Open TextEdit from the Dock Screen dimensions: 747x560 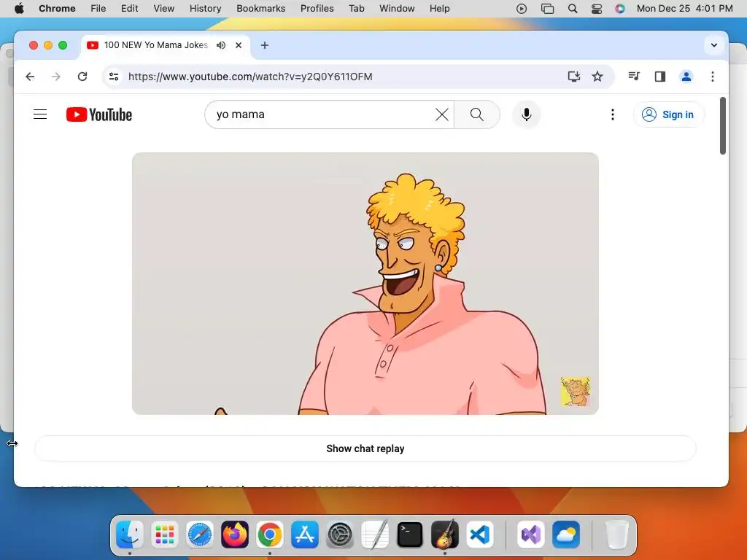tap(375, 534)
